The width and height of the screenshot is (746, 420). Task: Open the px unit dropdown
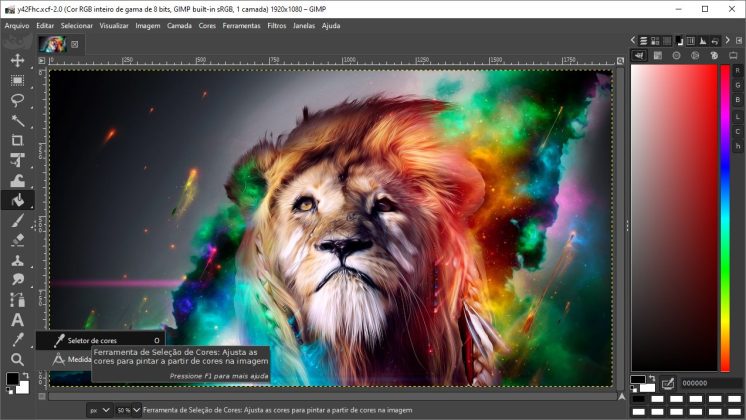point(100,410)
